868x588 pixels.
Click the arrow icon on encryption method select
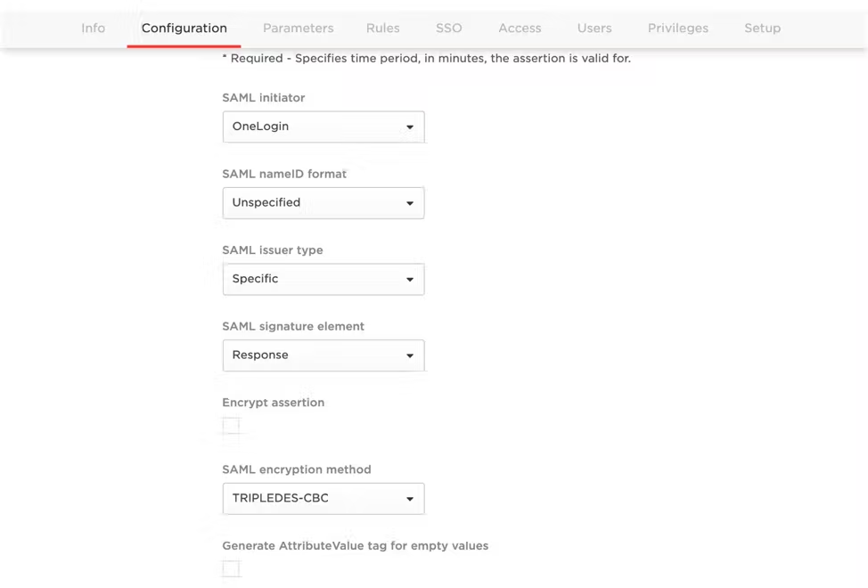click(410, 499)
